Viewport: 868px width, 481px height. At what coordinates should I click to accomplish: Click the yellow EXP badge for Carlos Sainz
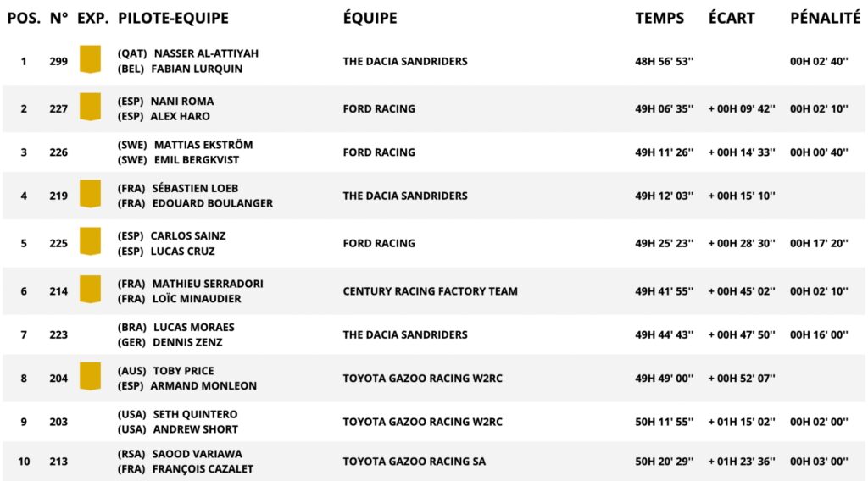[x=90, y=241]
